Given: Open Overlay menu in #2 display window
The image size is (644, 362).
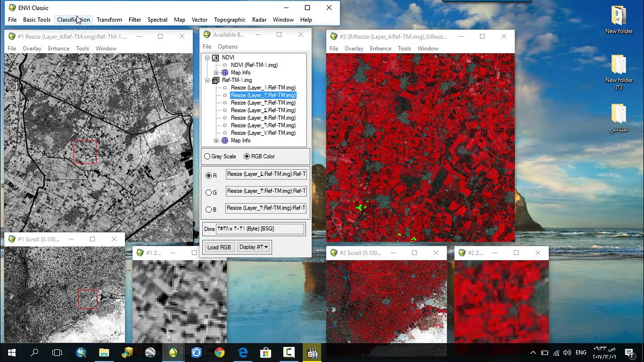Looking at the screenshot, I should tap(354, 49).
